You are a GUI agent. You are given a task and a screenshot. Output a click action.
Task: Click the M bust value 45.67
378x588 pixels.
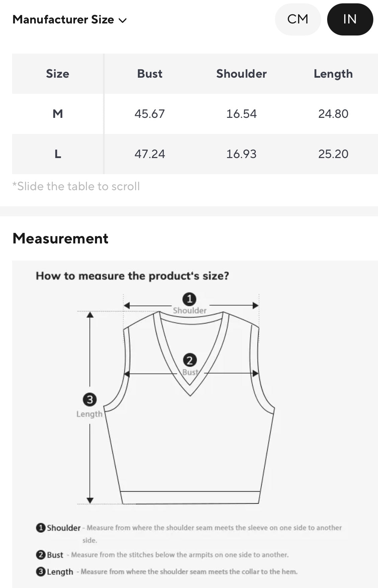click(150, 114)
